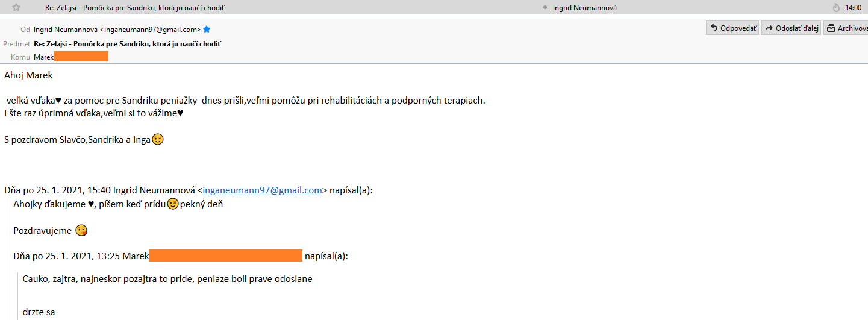
Task: Forward the email with Odoslať ďalej
Action: pyautogui.click(x=792, y=28)
